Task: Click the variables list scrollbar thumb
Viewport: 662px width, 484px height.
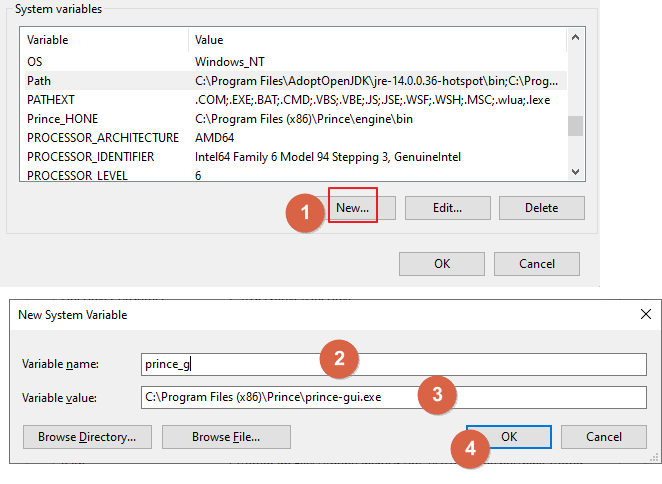Action: tap(575, 126)
